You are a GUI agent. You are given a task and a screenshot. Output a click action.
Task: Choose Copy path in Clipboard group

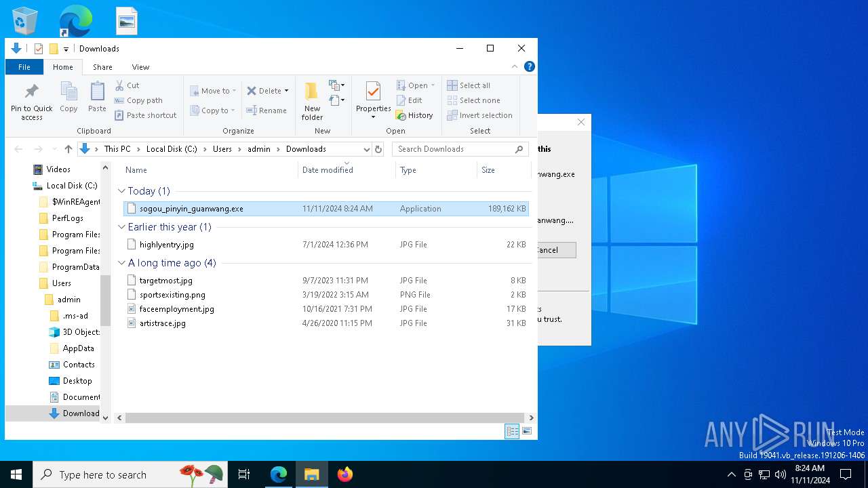coord(139,100)
